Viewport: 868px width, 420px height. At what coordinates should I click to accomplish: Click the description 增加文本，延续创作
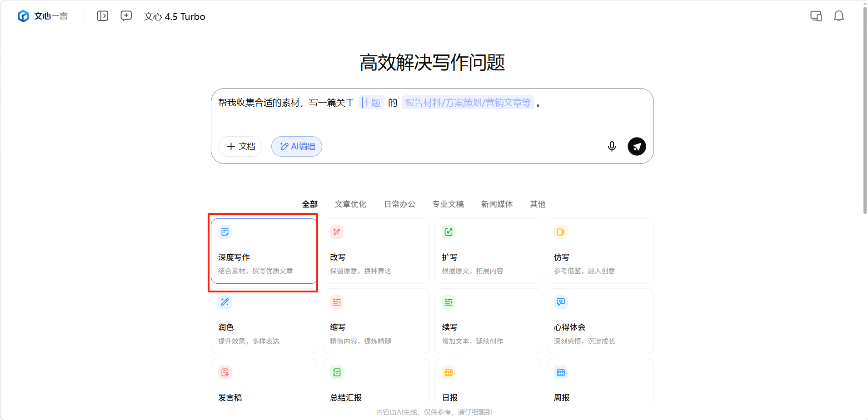click(472, 341)
